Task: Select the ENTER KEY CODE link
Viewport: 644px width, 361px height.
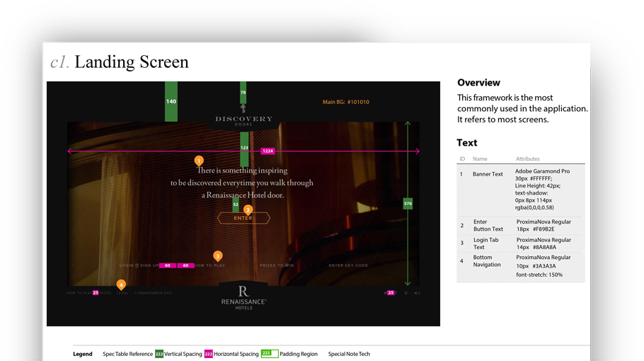Action: coord(348,265)
